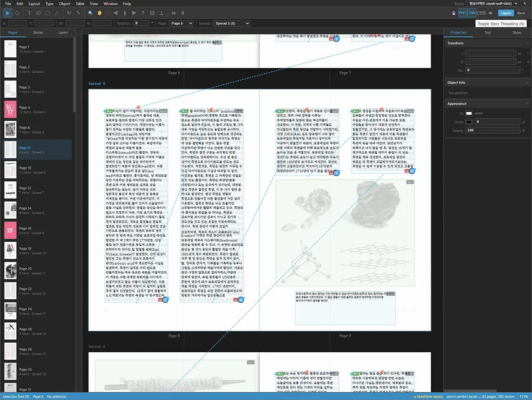Open the View menu

[x=94, y=4]
